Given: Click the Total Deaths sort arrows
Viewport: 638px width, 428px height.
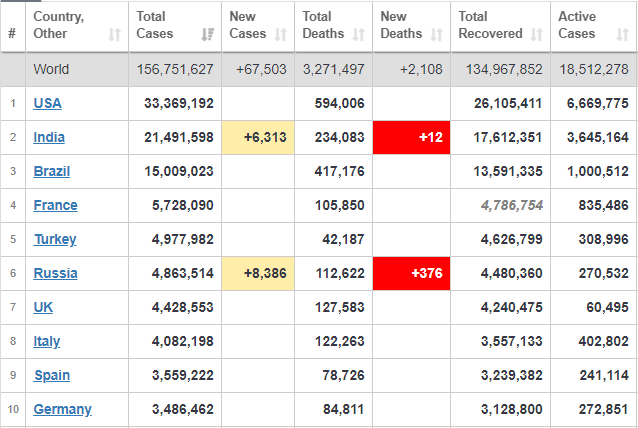Looking at the screenshot, I should (358, 35).
